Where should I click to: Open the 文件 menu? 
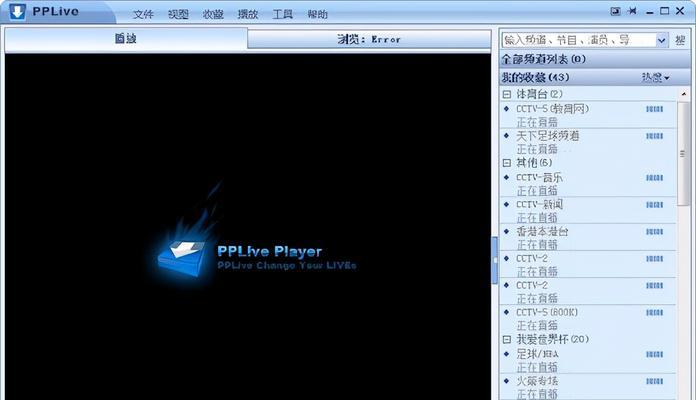pyautogui.click(x=143, y=14)
